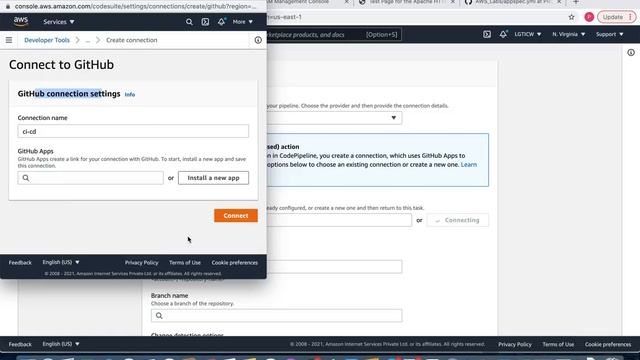This screenshot has height=360, width=640.
Task: Toggle the hamburger navigation menu
Action: tap(9, 40)
